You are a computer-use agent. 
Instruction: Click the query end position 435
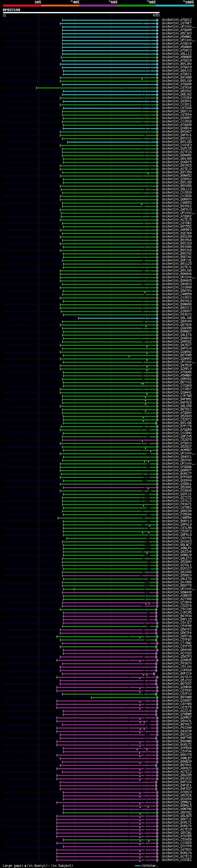pyautogui.click(x=155, y=15)
